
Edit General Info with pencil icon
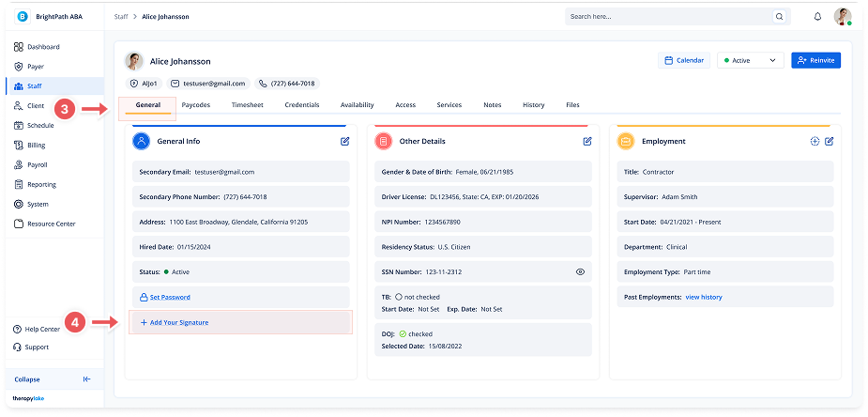coord(345,141)
